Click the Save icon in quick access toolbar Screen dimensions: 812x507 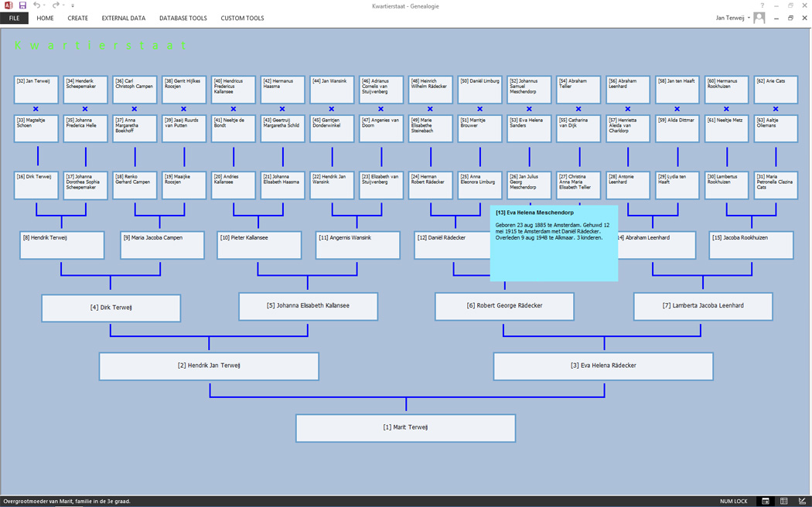tap(22, 5)
